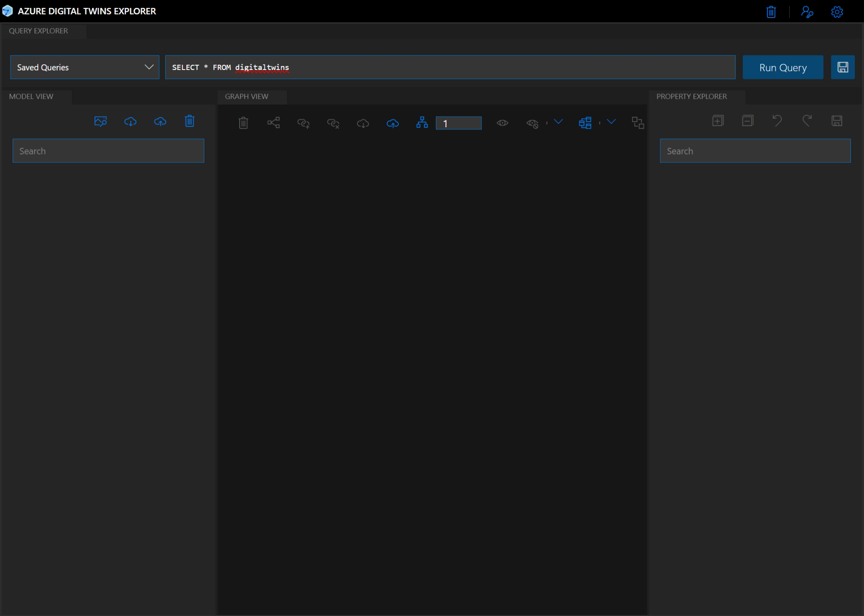Delete selected twins icon in Graph View
The image size is (864, 616).
click(x=244, y=123)
